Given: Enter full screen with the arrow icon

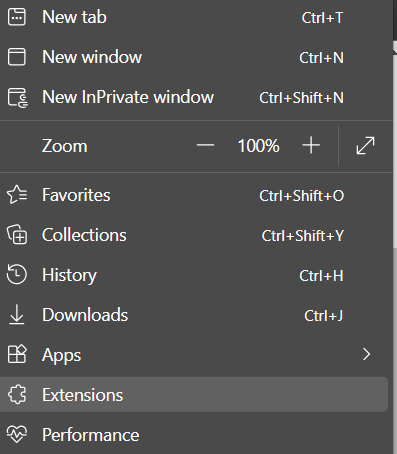Looking at the screenshot, I should click(365, 146).
